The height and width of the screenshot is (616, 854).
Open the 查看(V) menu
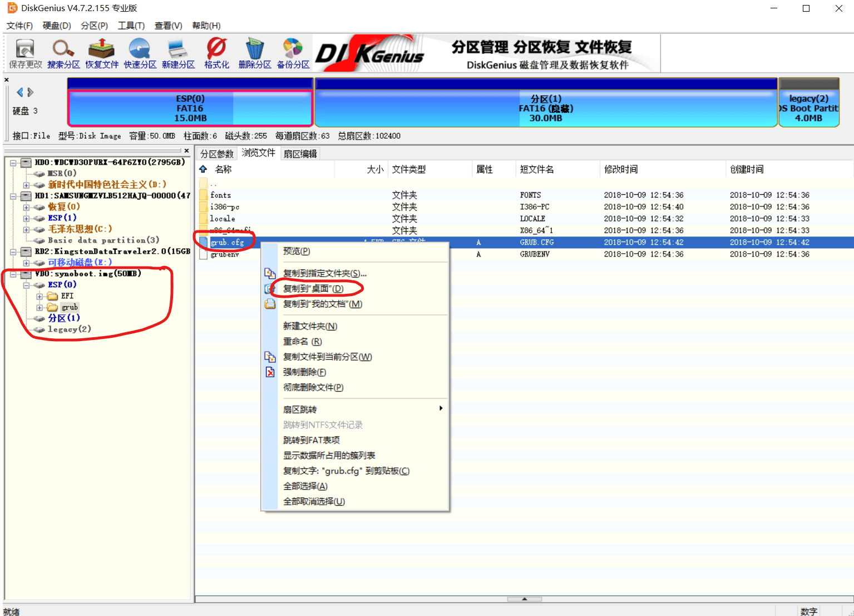(x=168, y=26)
